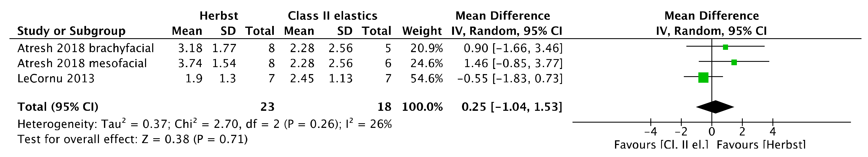The width and height of the screenshot is (868, 157).
Task: Click the large green LeCornu 2013 square
Action: click(x=703, y=78)
